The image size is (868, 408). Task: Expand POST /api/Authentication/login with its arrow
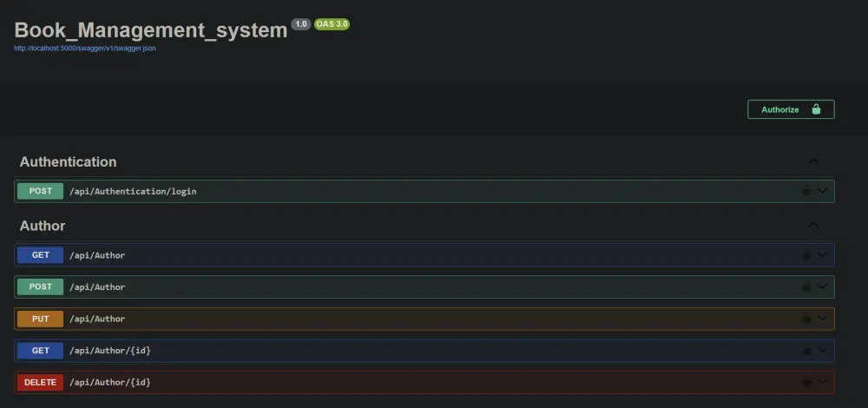pyautogui.click(x=822, y=191)
